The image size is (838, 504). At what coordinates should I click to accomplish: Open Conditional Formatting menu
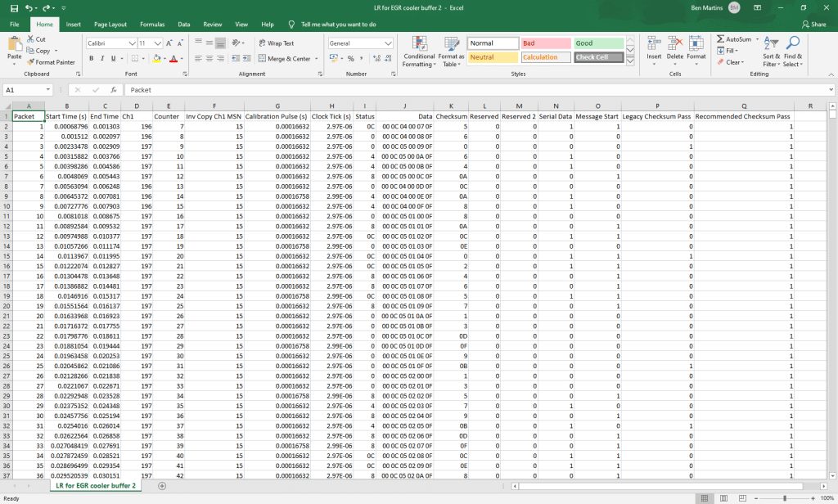419,52
